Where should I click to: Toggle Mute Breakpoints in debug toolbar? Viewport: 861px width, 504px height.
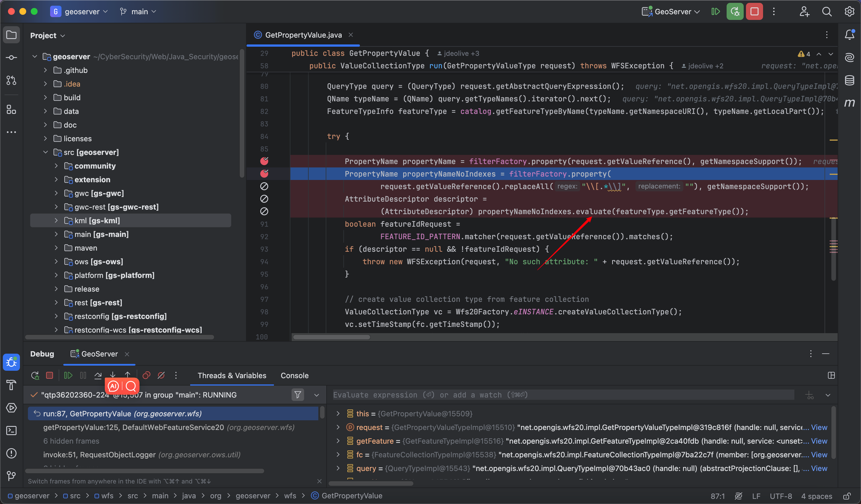(161, 375)
